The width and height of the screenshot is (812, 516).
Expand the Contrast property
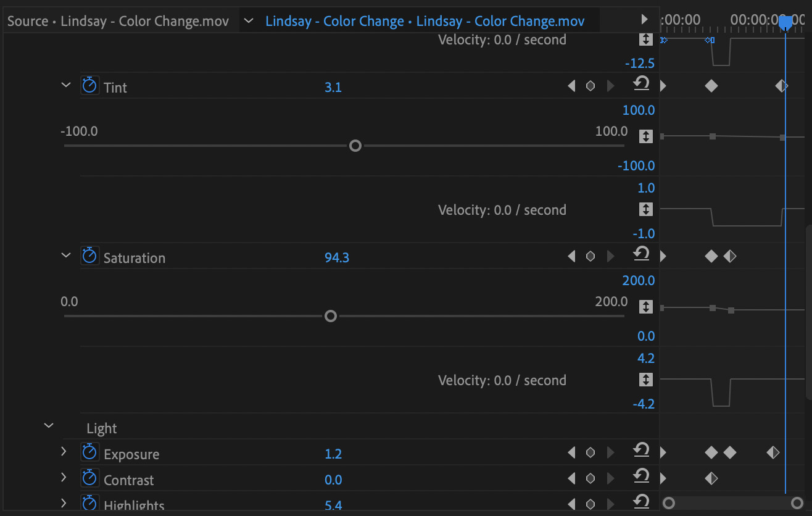[x=64, y=478]
